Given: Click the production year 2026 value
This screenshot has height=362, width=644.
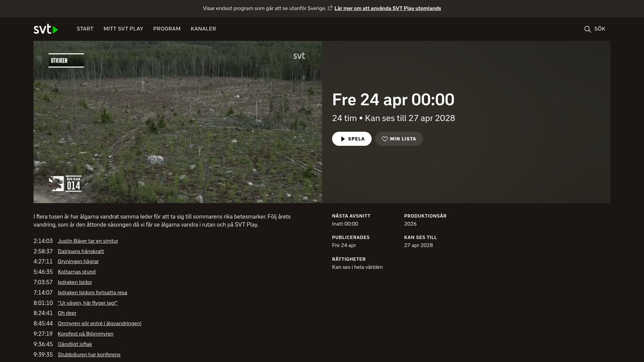Looking at the screenshot, I should (x=410, y=224).
